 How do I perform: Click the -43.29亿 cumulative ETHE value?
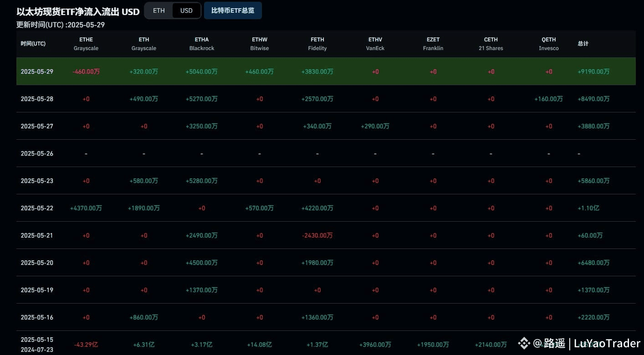(86, 345)
